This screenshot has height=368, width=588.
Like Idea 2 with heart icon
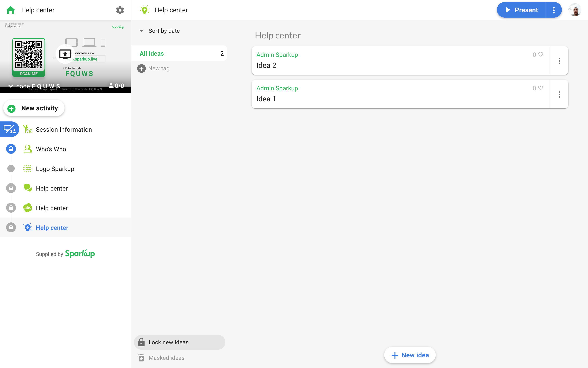[x=541, y=54]
